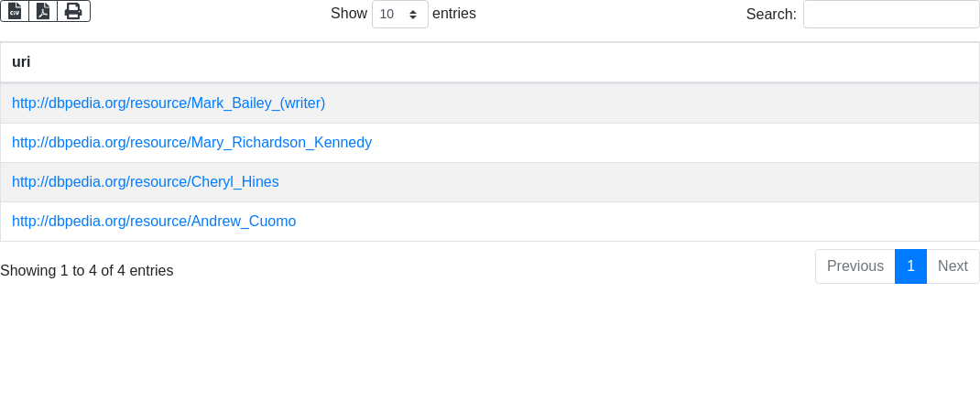Export the table as PDF

click(43, 11)
